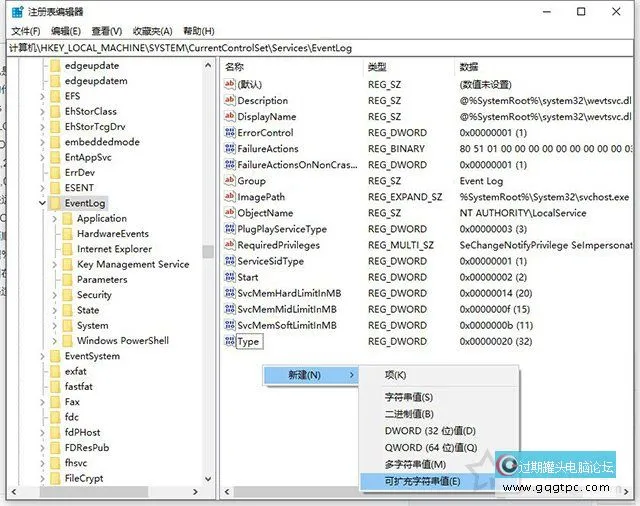Expand the Key Management Service subkey
Viewport: 640px width, 506px height.
coord(55,264)
